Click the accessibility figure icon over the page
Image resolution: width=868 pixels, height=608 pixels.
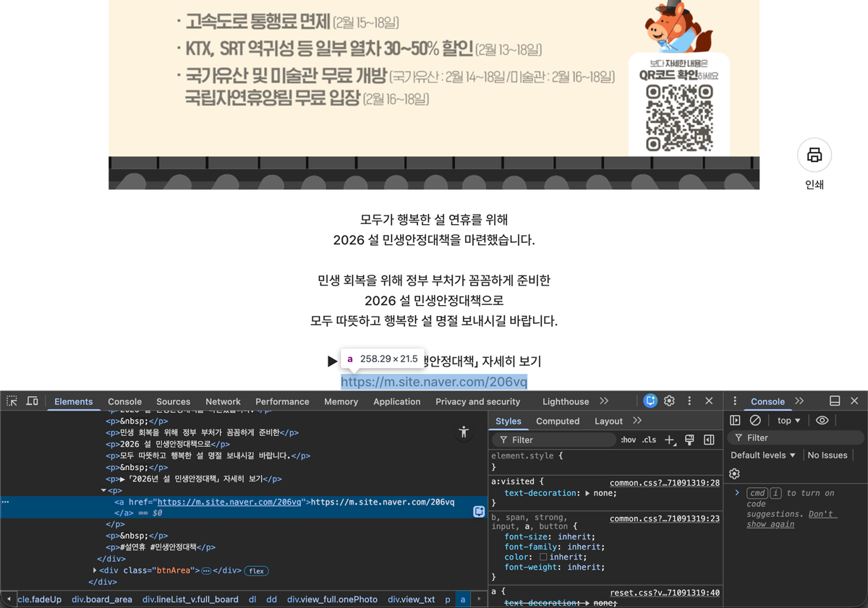tap(464, 432)
